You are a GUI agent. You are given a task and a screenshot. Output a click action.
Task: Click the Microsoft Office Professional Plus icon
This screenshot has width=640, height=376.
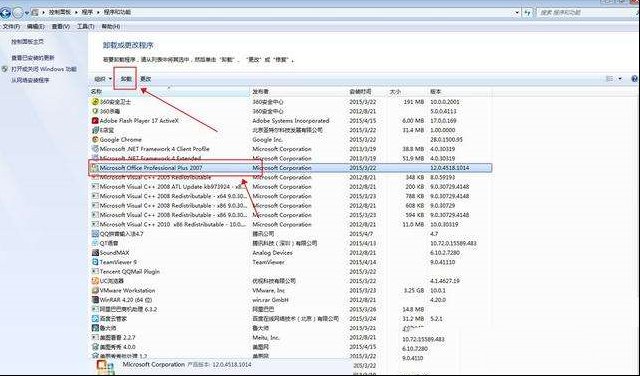[95, 168]
